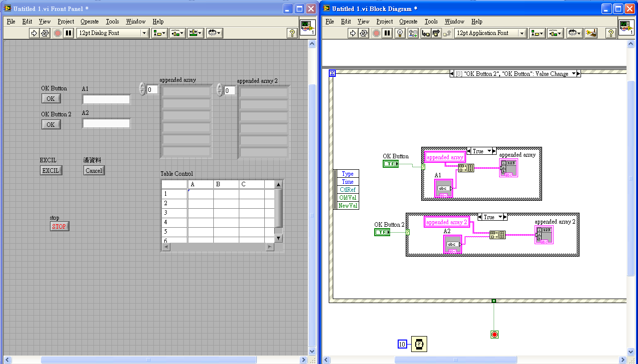
Task: Click appended array 2 local variable node
Action: (447, 222)
